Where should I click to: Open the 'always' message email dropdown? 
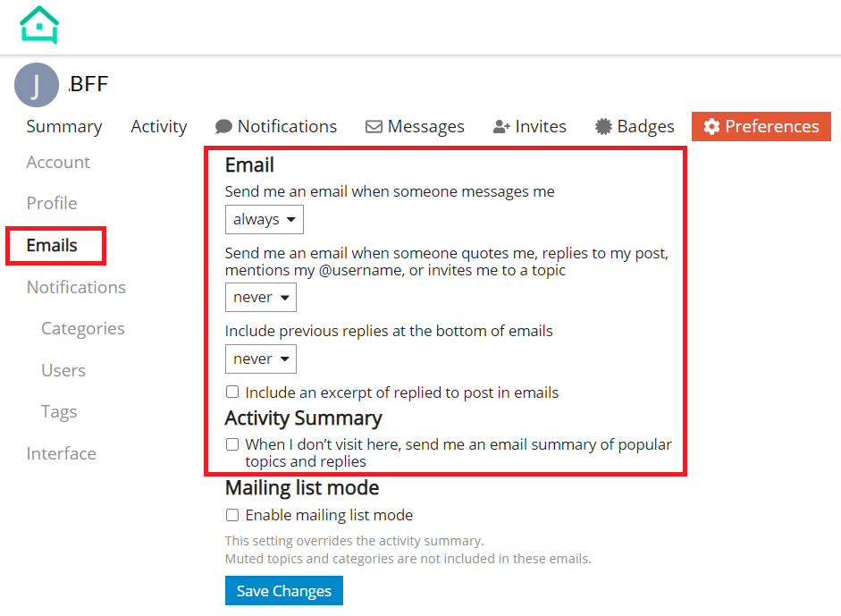pyautogui.click(x=265, y=219)
